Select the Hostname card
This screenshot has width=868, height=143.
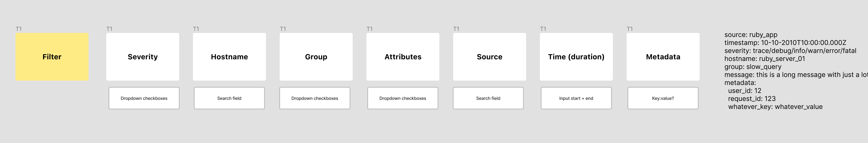[229, 57]
